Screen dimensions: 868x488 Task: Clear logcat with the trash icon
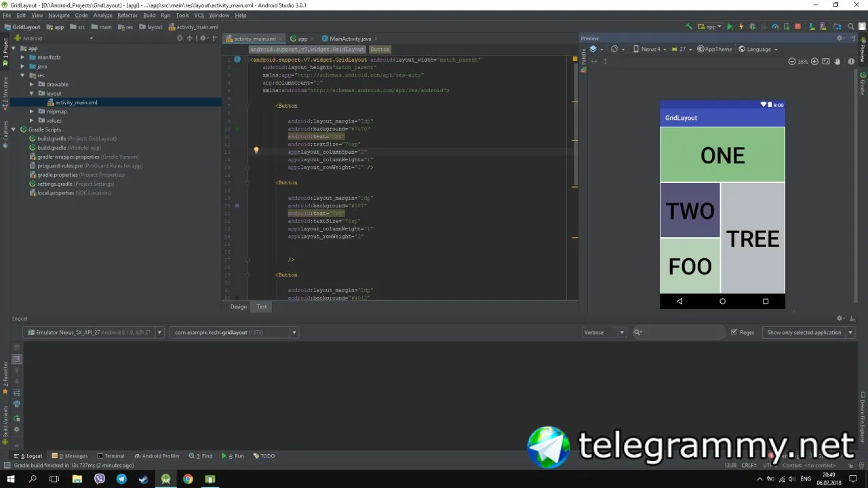[17, 347]
